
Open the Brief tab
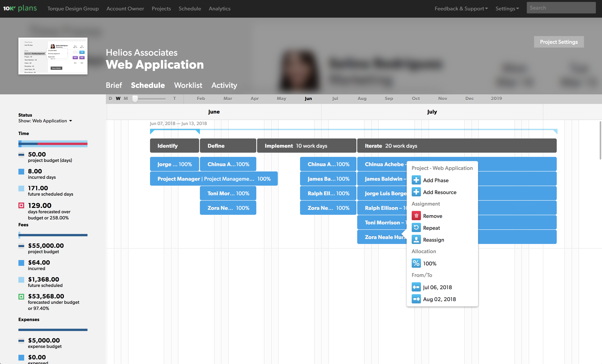tap(114, 85)
